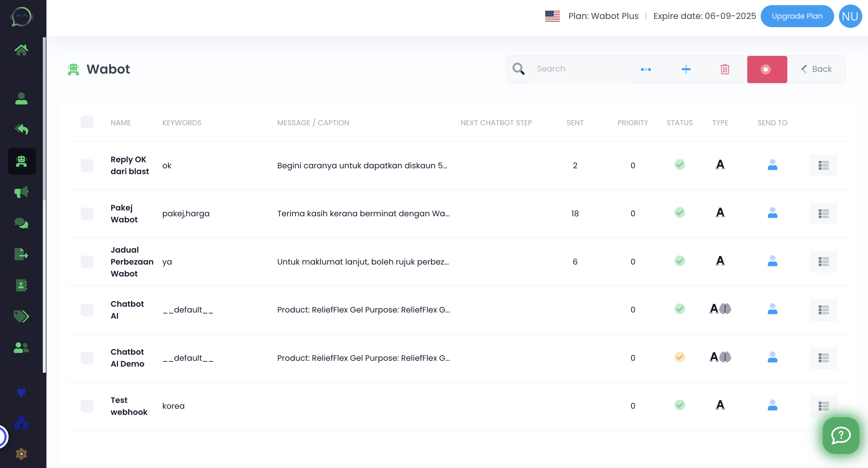Open the Test webhook chatbot name
868x468 pixels.
(x=129, y=406)
